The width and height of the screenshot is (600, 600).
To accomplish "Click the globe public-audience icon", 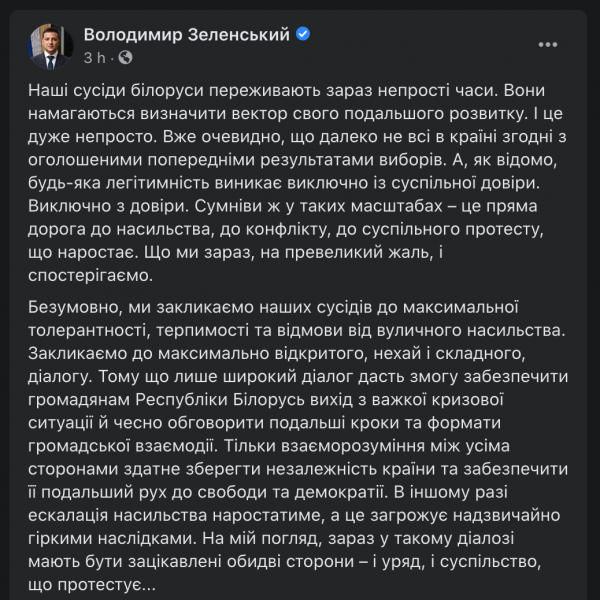I will (126, 58).
